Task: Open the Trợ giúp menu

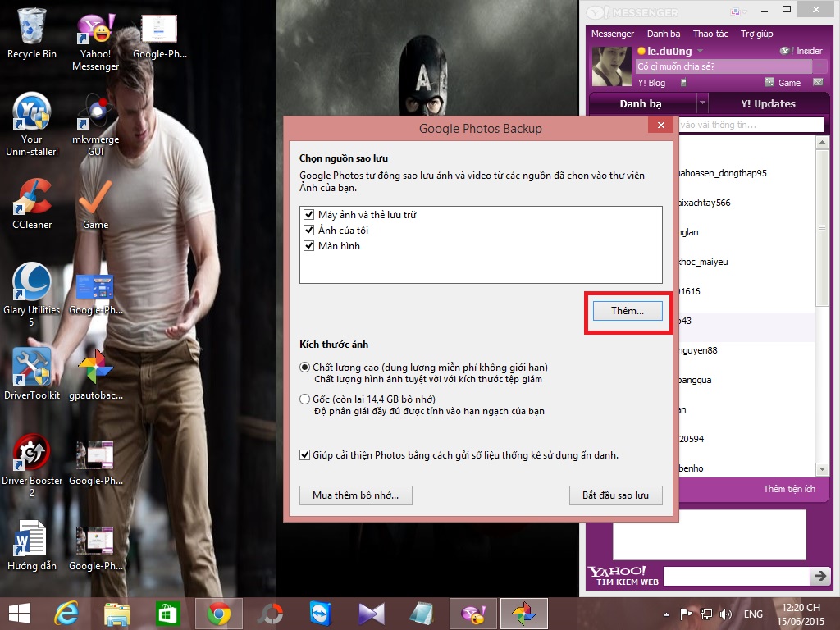Action: pyautogui.click(x=756, y=34)
